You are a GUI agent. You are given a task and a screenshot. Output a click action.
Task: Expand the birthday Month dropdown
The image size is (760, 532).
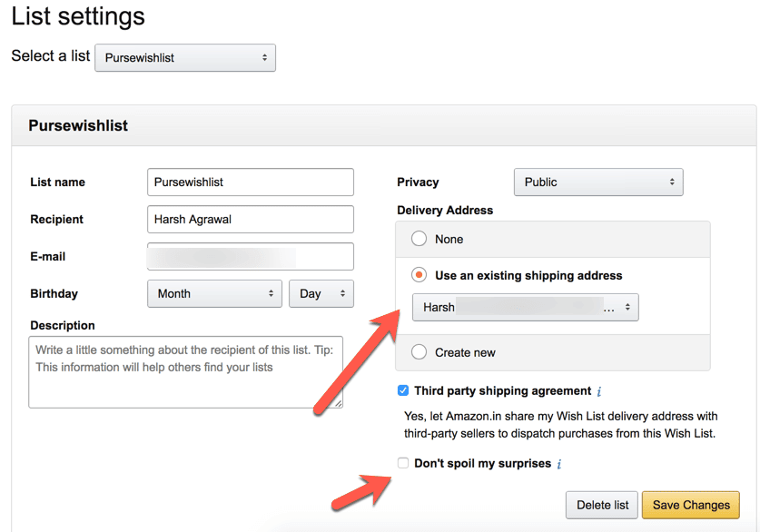coord(214,293)
